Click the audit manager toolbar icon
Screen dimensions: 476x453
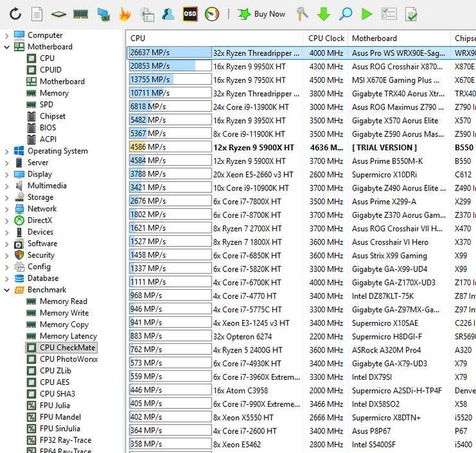point(147,14)
